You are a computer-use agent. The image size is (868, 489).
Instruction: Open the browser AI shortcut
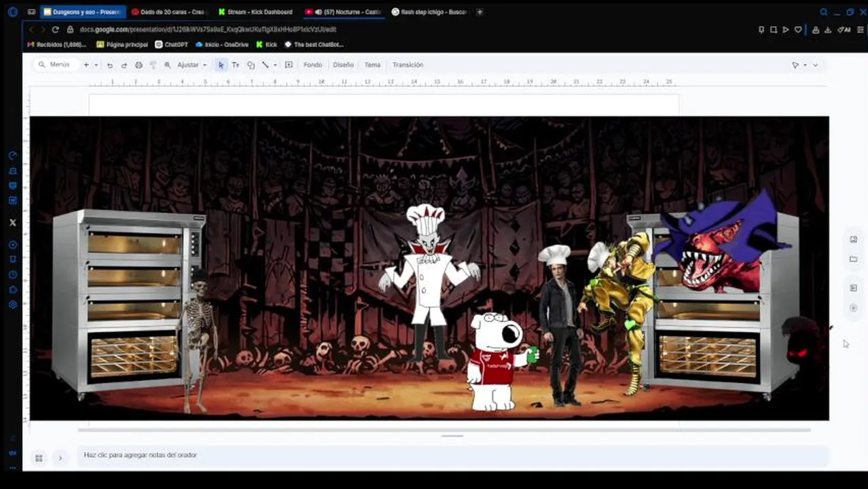click(x=844, y=30)
